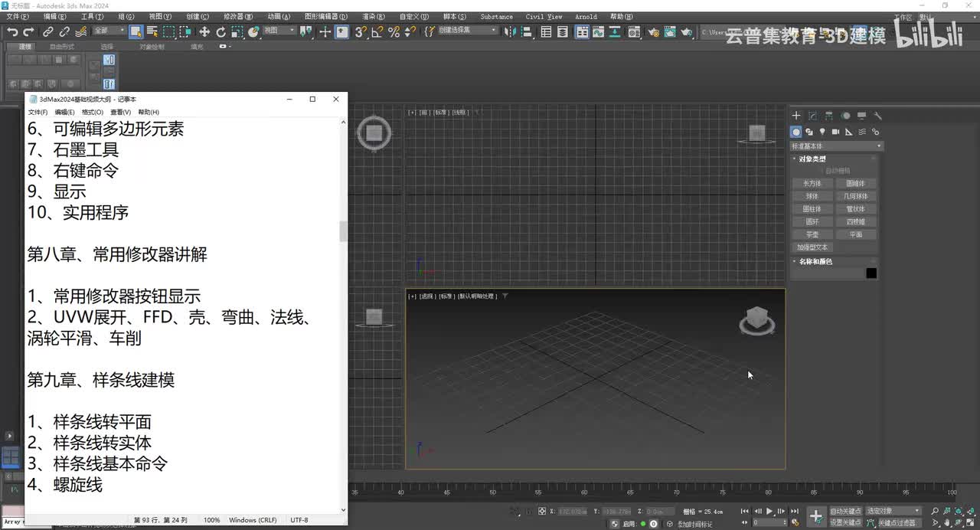Select the Shapes category icon
980x530 pixels.
[809, 132]
